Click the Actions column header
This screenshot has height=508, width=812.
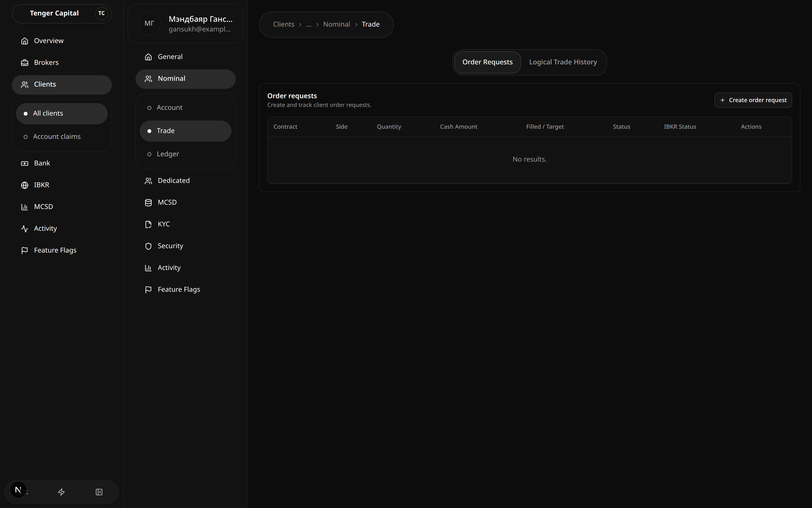pos(751,127)
